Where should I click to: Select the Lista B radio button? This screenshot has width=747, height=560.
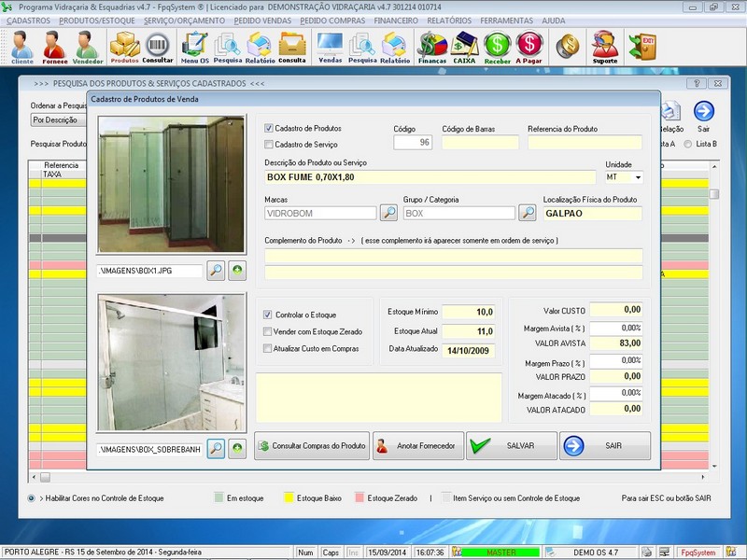(x=687, y=144)
